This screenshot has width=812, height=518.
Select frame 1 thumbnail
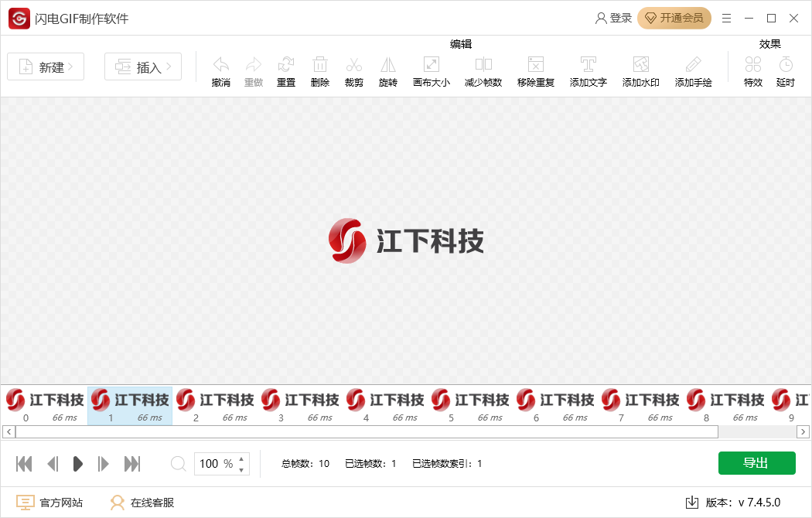pyautogui.click(x=130, y=406)
